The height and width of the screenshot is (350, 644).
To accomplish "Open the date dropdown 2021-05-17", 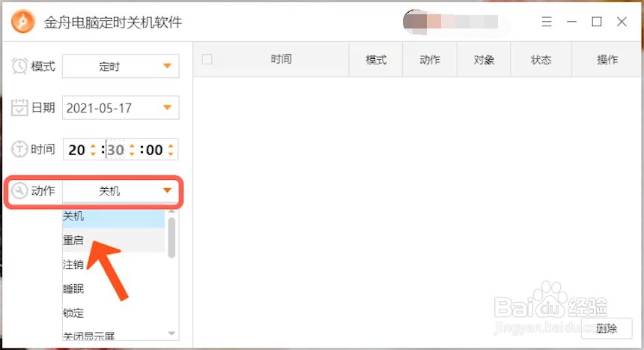I will pyautogui.click(x=121, y=108).
